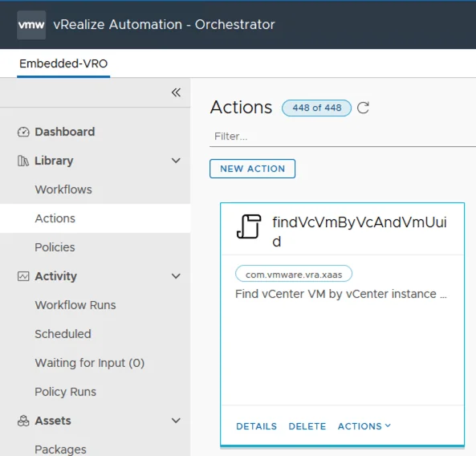Image resolution: width=476 pixels, height=456 pixels.
Task: Click the findVcVmByVcAndVmUuid card title
Action: [360, 232]
